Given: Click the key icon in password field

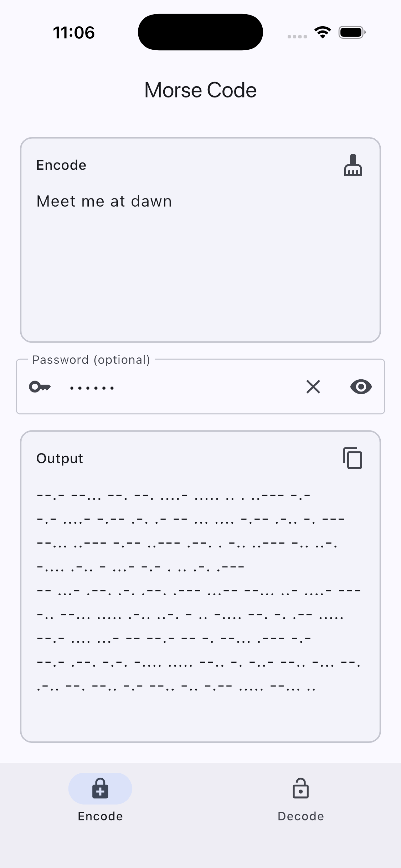Looking at the screenshot, I should pos(40,387).
